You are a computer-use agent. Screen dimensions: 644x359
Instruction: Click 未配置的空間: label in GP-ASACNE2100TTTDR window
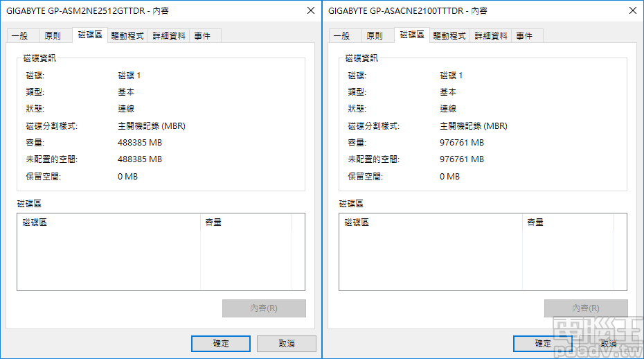pyautogui.click(x=374, y=159)
